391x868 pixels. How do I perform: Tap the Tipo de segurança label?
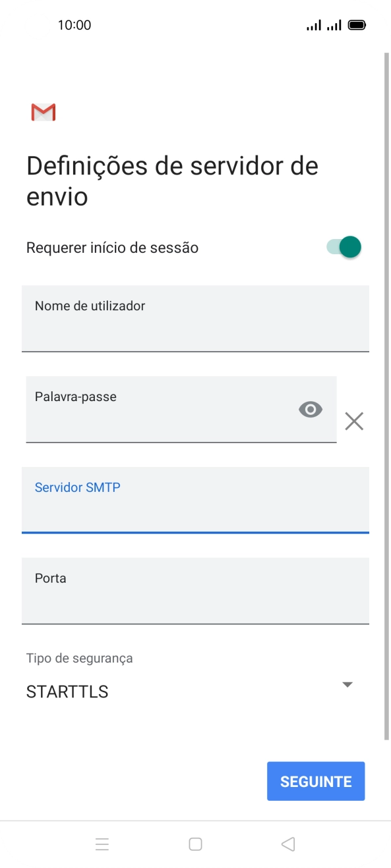pos(80,658)
